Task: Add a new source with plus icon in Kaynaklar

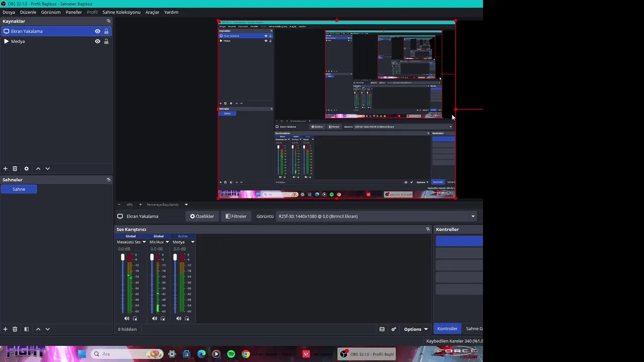Action: [x=5, y=169]
